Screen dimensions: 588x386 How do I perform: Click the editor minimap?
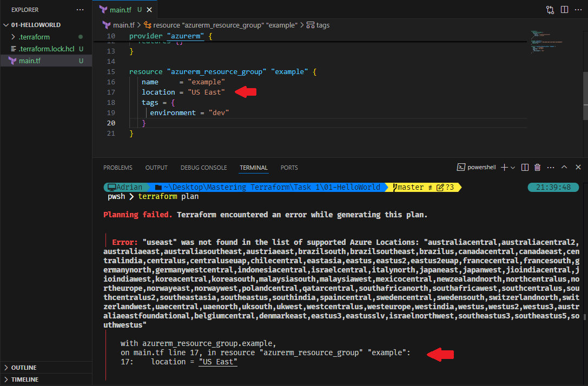(546, 42)
